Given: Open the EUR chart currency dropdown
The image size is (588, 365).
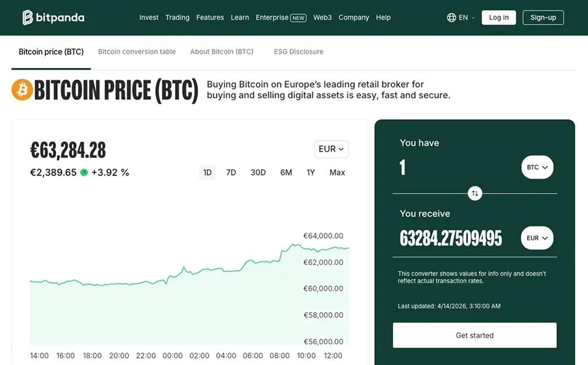Looking at the screenshot, I should pyautogui.click(x=331, y=149).
